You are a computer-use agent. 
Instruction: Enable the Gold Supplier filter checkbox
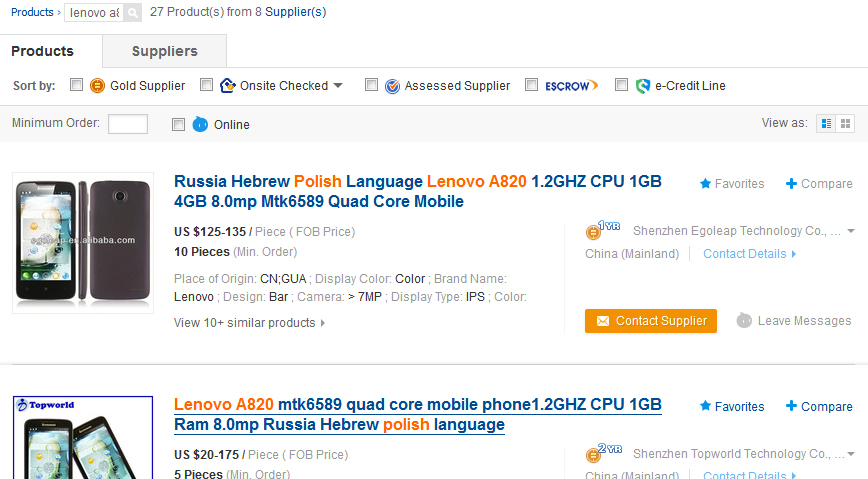pos(77,85)
